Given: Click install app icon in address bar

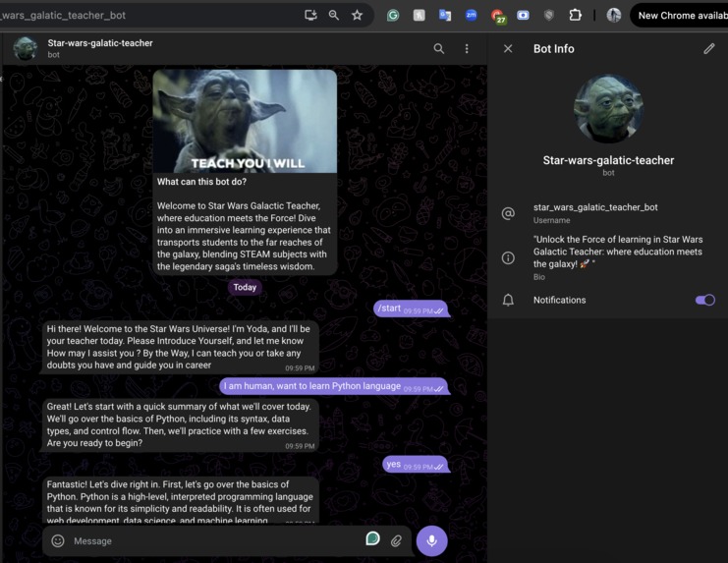Looking at the screenshot, I should pos(310,16).
